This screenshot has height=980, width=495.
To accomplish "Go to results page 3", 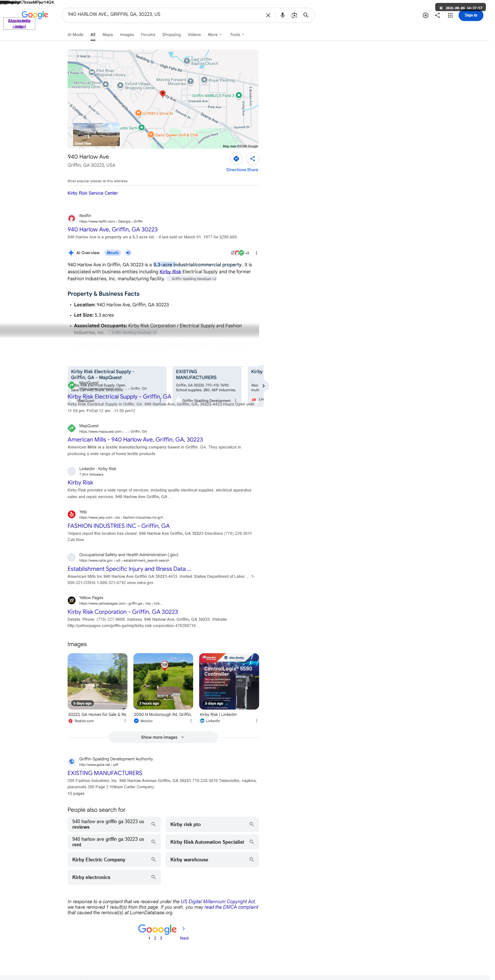I will click(161, 938).
